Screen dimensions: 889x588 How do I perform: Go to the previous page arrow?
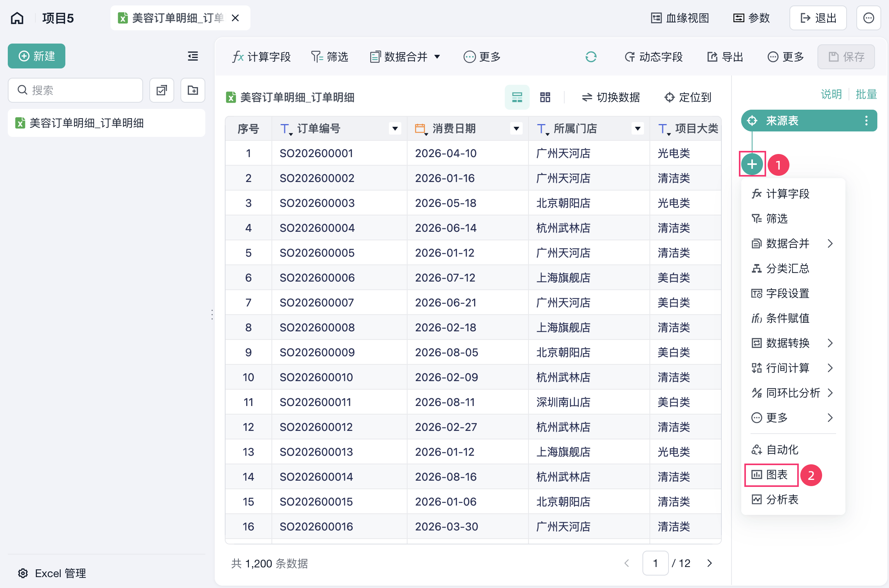tap(627, 563)
